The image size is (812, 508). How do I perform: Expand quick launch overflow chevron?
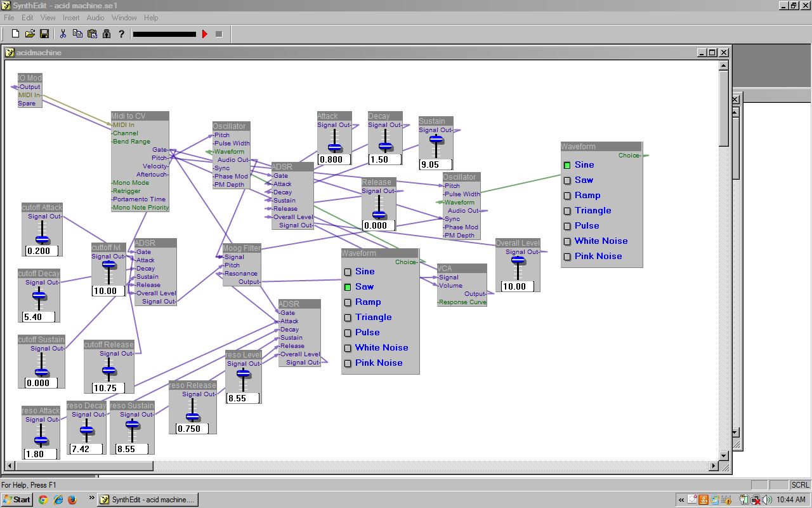[x=91, y=498]
